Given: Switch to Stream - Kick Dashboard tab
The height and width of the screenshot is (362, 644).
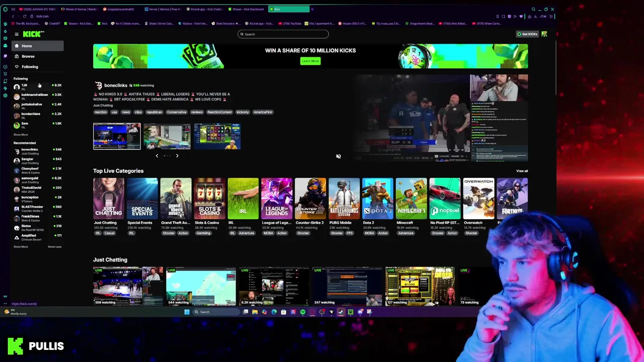Looking at the screenshot, I should [246, 9].
